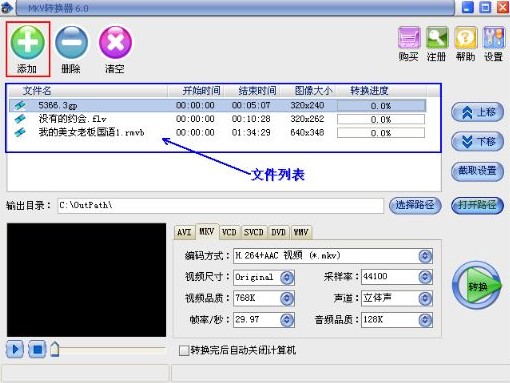Move the selected file up with 上移
Image resolution: width=510 pixels, height=383 pixels.
coord(477,112)
